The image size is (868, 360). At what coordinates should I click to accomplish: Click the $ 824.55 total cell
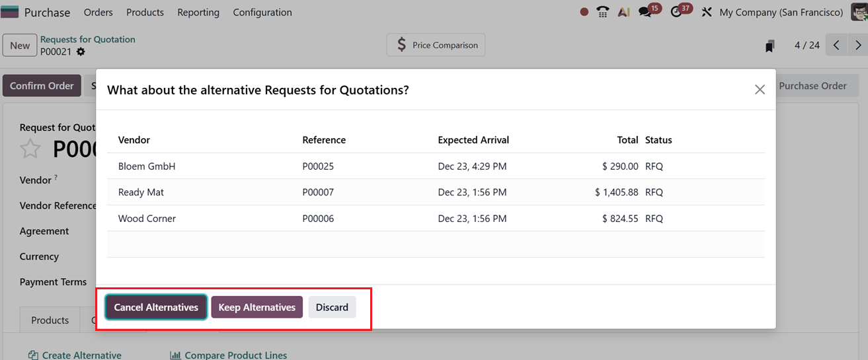620,218
